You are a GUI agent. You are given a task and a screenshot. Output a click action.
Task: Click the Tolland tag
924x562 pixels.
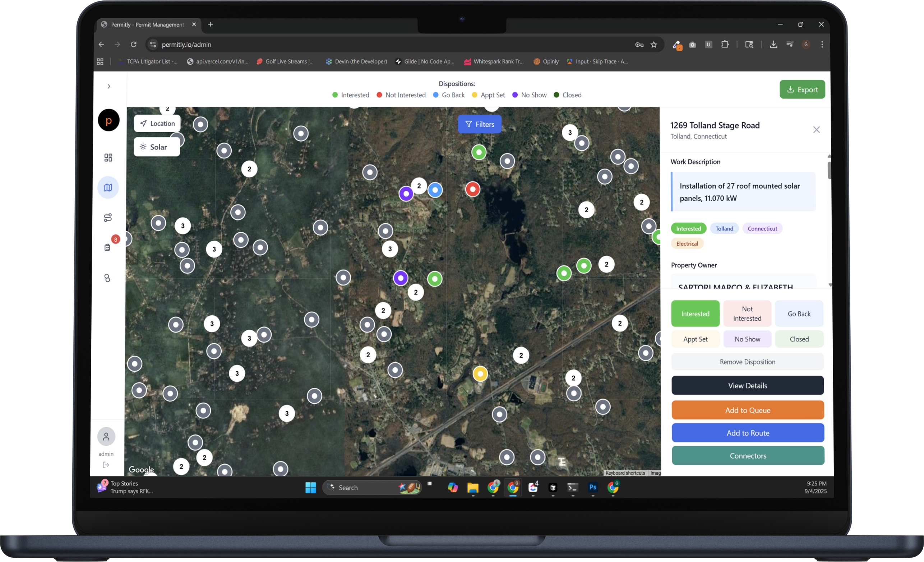coord(724,228)
